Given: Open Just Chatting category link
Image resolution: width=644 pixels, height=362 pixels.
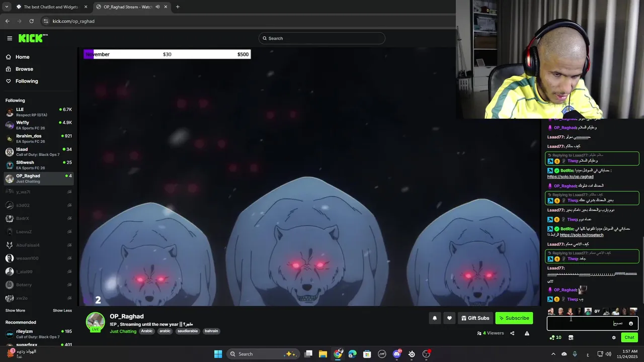Looking at the screenshot, I should (123, 331).
